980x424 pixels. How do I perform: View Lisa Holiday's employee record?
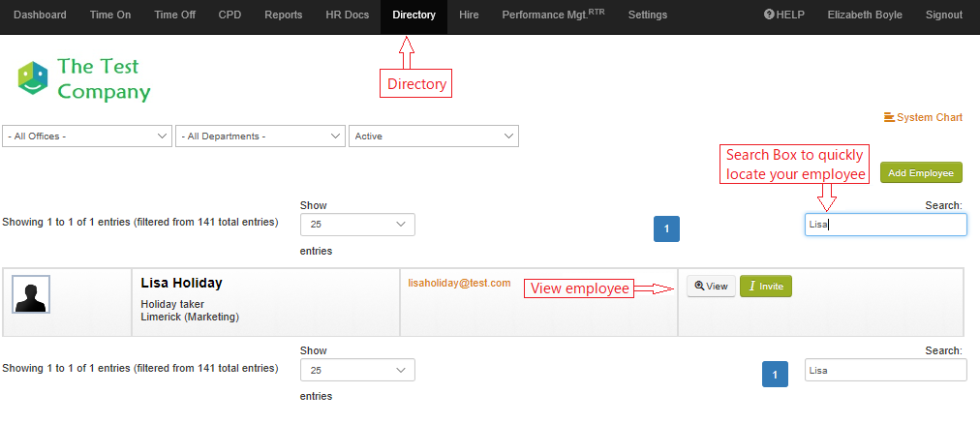click(x=711, y=287)
